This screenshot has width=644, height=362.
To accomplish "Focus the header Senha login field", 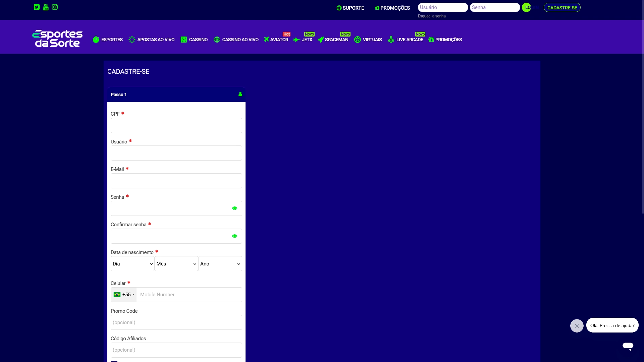I will pos(495,7).
